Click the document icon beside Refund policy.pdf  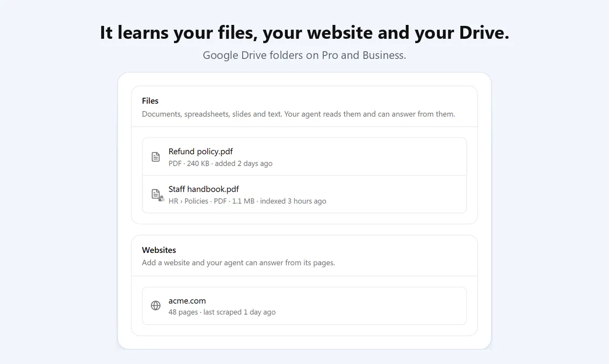[156, 157]
